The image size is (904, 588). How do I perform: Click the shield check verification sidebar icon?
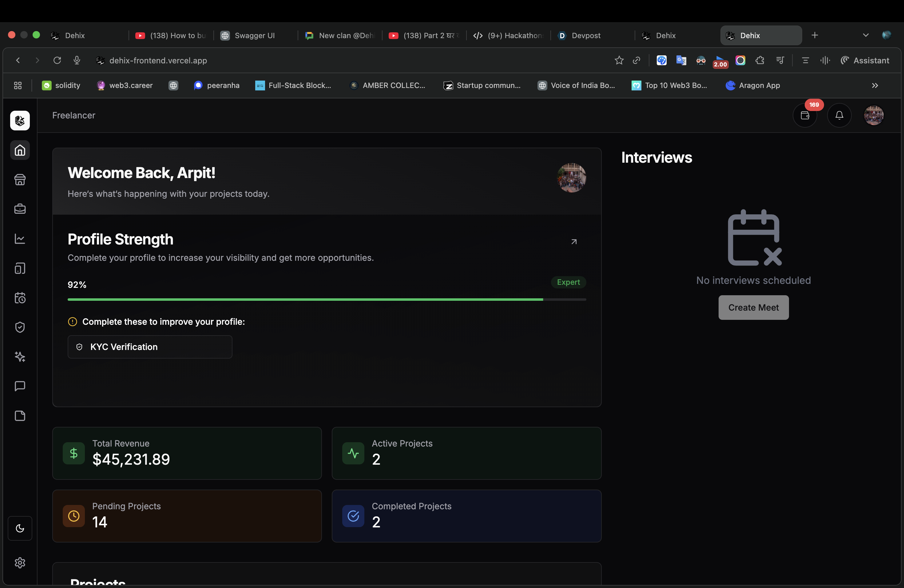(20, 327)
